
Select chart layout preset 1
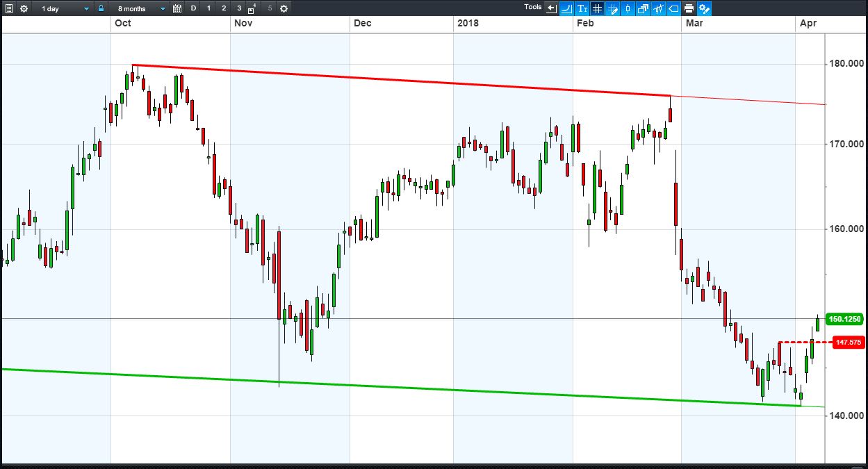pos(208,8)
